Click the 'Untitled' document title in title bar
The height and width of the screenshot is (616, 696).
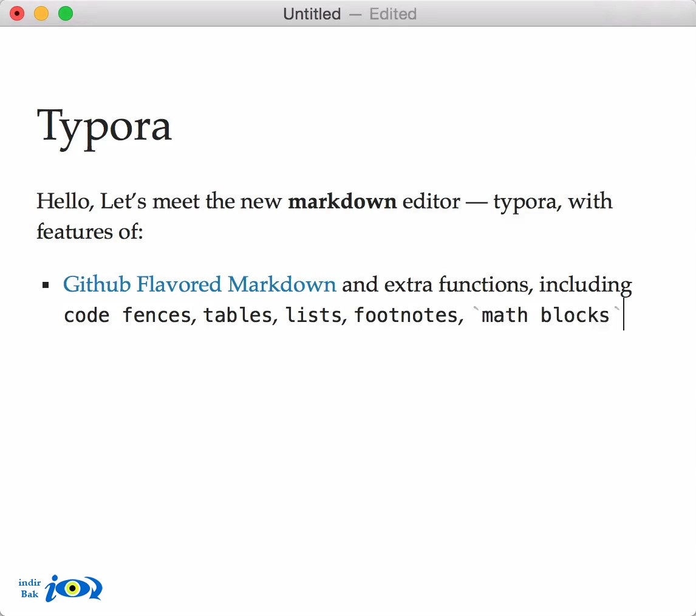[312, 14]
